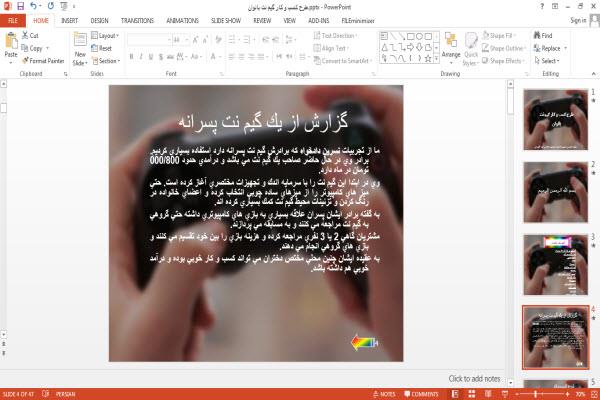Click the Paste clipboard icon
This screenshot has height=400, width=600.
point(11,41)
